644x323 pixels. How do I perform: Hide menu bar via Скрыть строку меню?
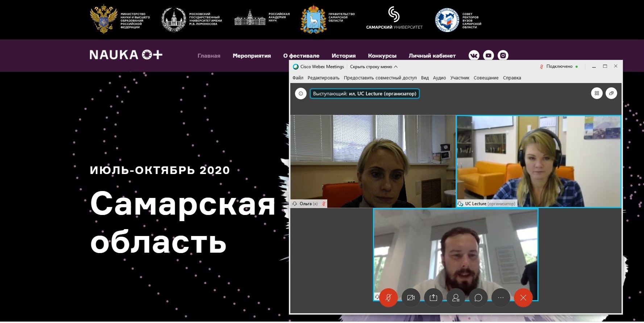[374, 67]
